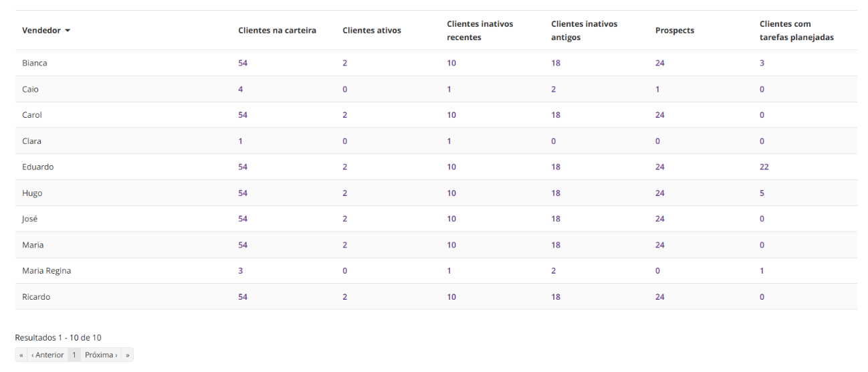Screen dimensions: 868x372
Task: Open Caio's 4 clients in portfolio
Action: click(241, 90)
